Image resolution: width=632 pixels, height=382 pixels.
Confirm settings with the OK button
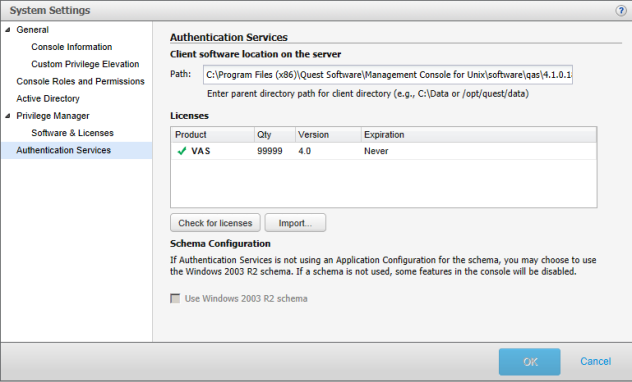click(x=530, y=362)
